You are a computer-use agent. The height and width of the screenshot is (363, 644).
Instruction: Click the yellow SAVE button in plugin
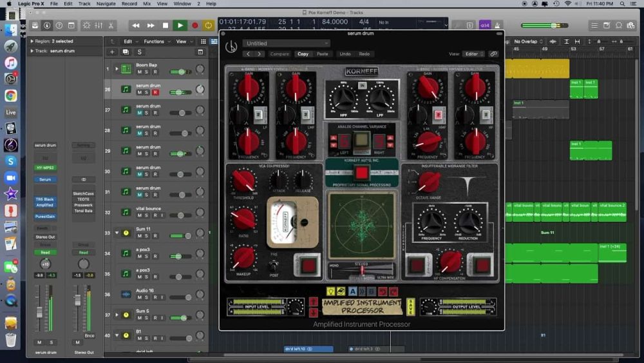coord(410,307)
